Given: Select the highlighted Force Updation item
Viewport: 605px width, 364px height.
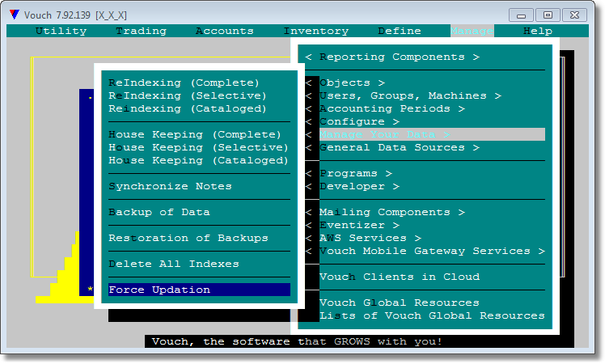Looking at the screenshot, I should (199, 290).
